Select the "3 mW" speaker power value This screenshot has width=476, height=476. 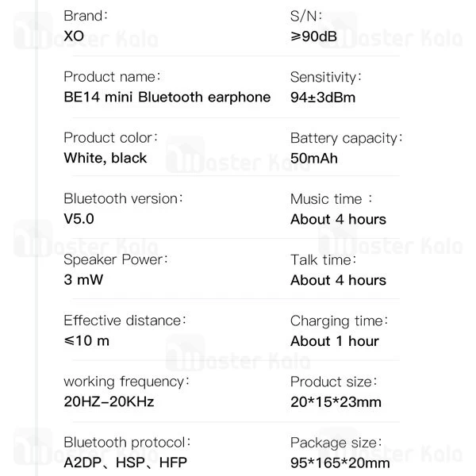pyautogui.click(x=83, y=280)
